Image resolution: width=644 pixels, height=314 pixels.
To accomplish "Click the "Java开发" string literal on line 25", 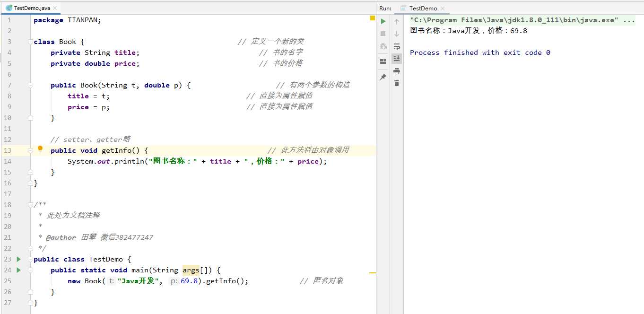I will tap(138, 281).
